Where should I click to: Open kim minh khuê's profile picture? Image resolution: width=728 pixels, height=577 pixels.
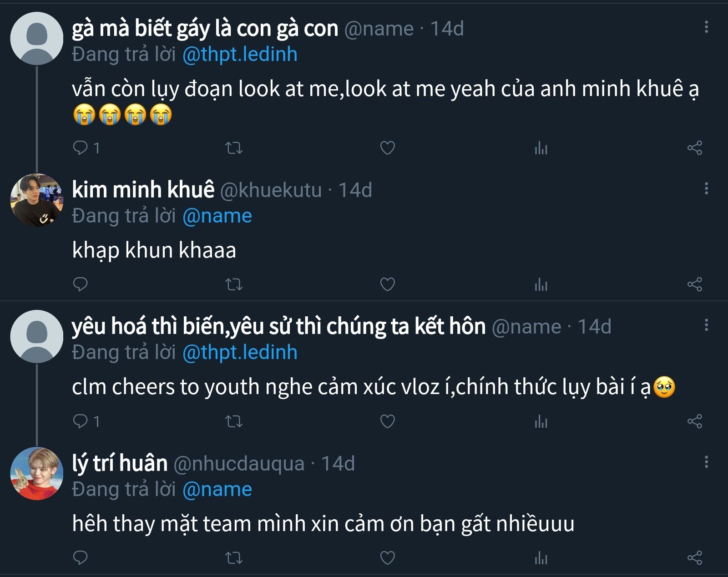[36, 200]
